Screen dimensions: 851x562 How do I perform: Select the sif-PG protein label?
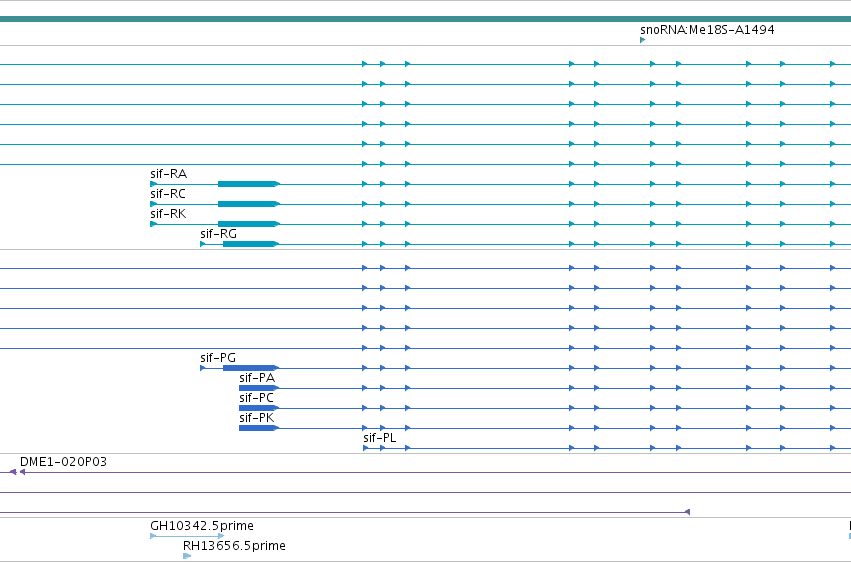click(218, 357)
